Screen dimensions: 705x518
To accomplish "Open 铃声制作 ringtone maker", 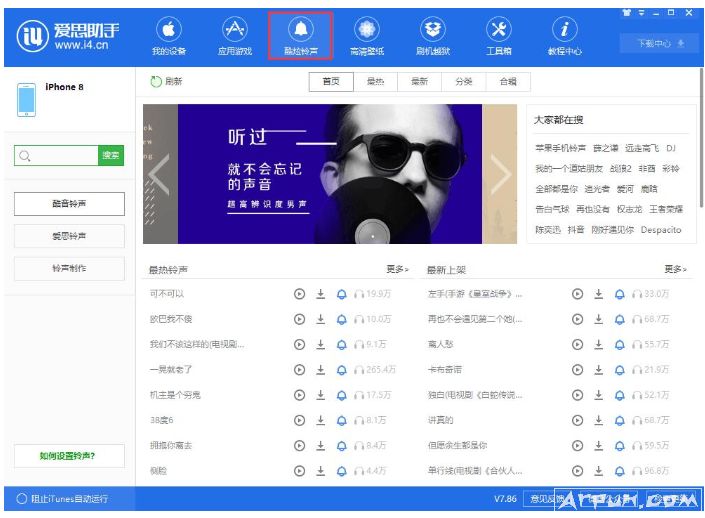I will coord(69,268).
